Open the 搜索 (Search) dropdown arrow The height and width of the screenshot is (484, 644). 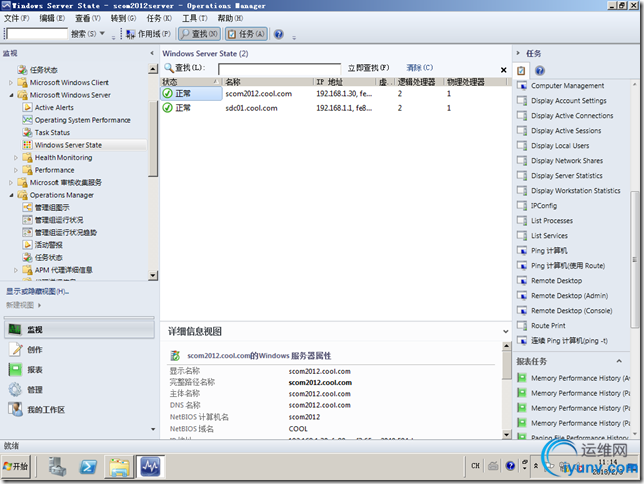[102, 33]
